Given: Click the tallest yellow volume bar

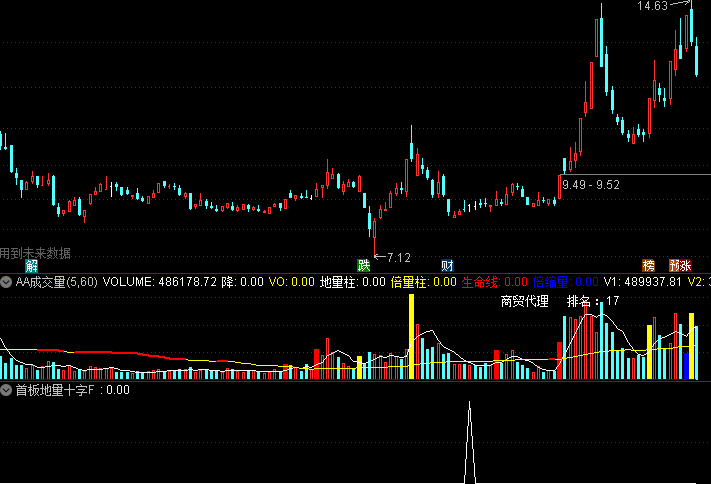Looking at the screenshot, I should click(x=411, y=337).
